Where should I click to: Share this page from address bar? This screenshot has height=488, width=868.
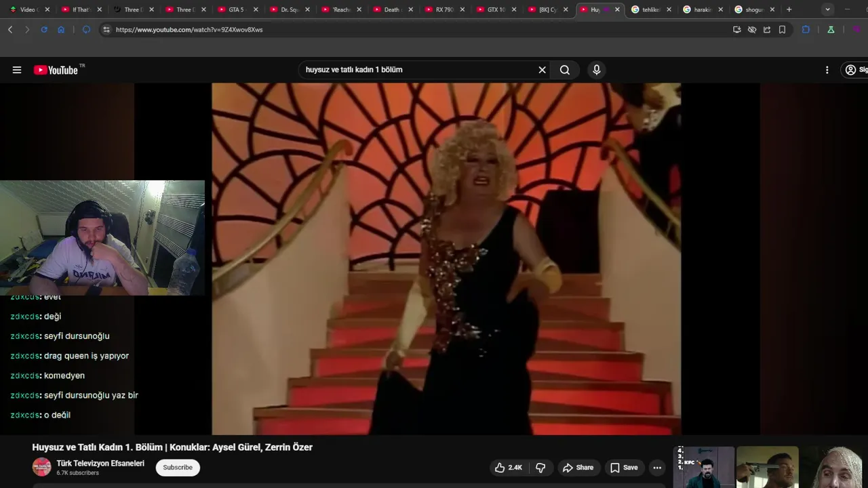click(767, 30)
